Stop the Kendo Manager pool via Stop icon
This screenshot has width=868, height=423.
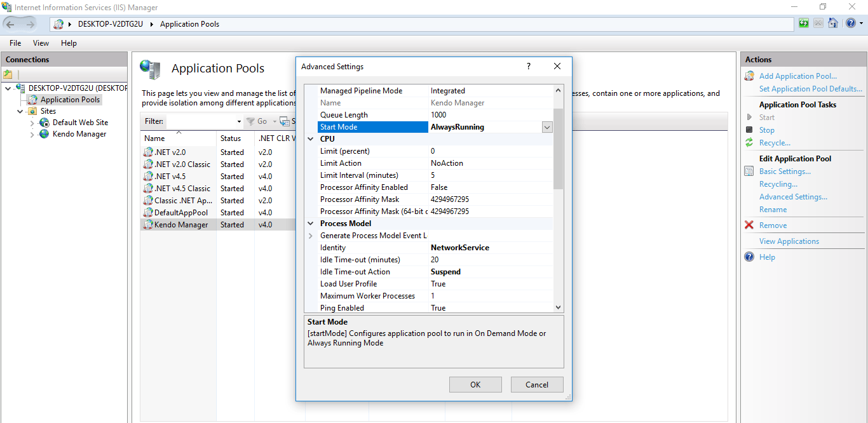[750, 130]
